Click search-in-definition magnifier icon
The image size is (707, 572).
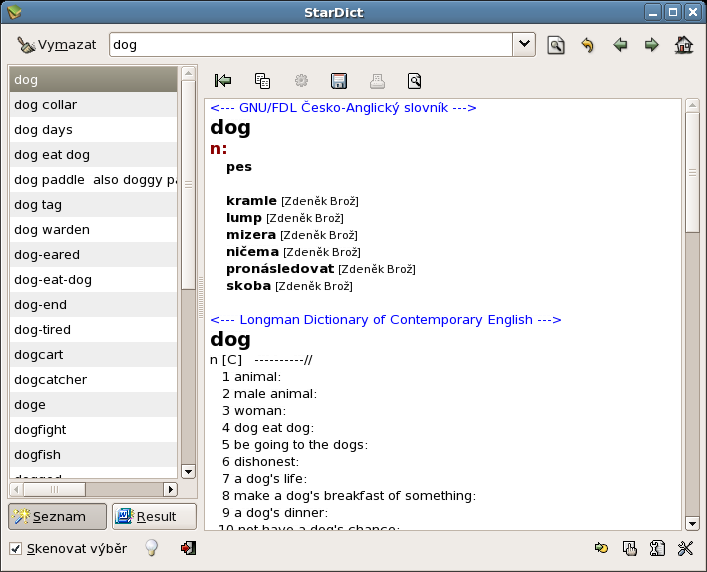click(414, 81)
